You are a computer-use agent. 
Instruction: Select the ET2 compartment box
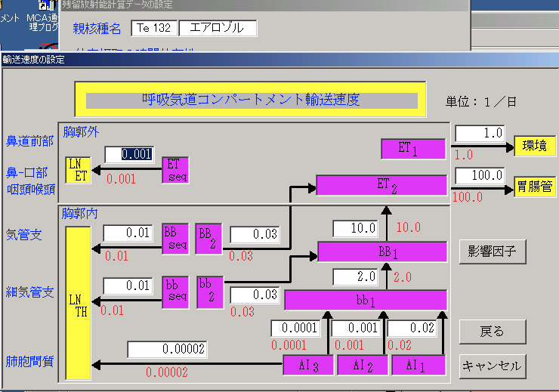tap(381, 185)
